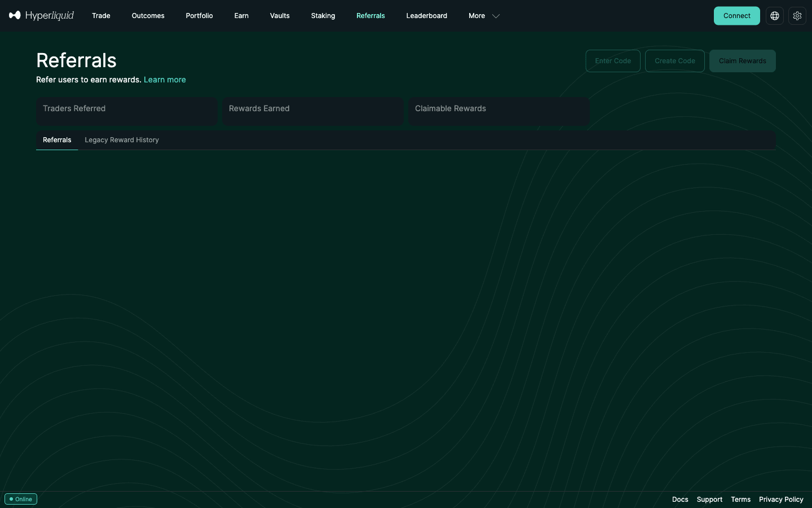Image resolution: width=812 pixels, height=508 pixels.
Task: Navigate to Staking
Action: 323,16
